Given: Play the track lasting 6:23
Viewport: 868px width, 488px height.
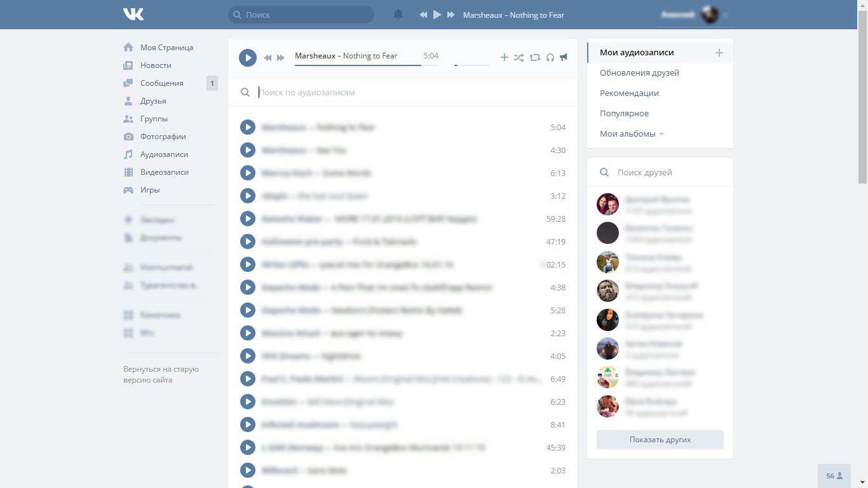Looking at the screenshot, I should click(x=248, y=402).
